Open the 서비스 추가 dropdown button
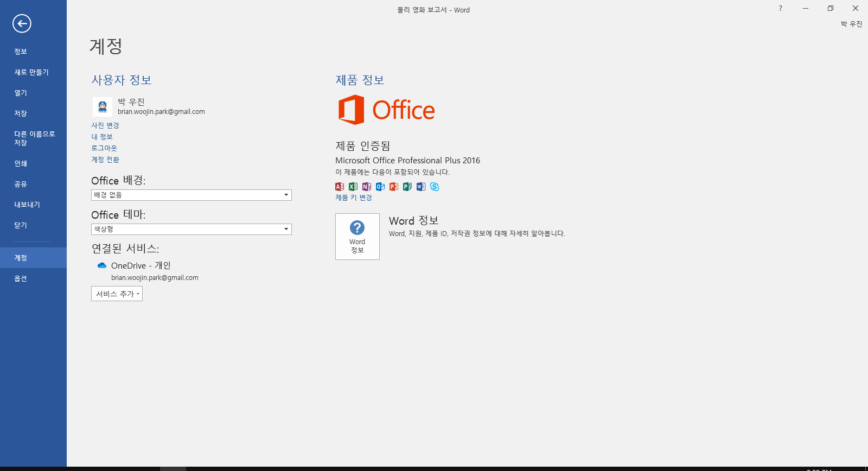Viewport: 868px width, 471px height. (117, 294)
